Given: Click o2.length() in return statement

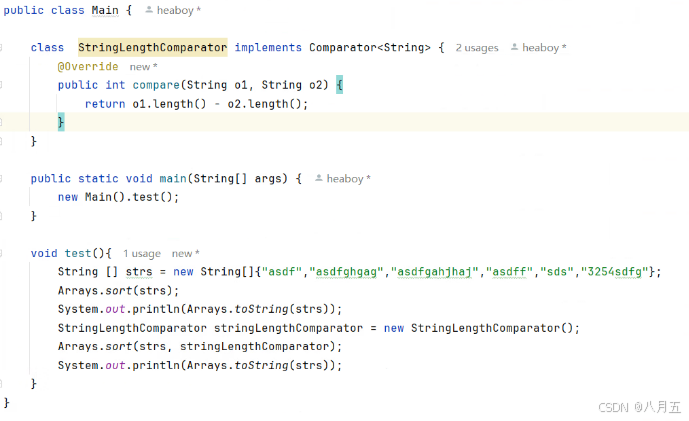Looking at the screenshot, I should 264,104.
